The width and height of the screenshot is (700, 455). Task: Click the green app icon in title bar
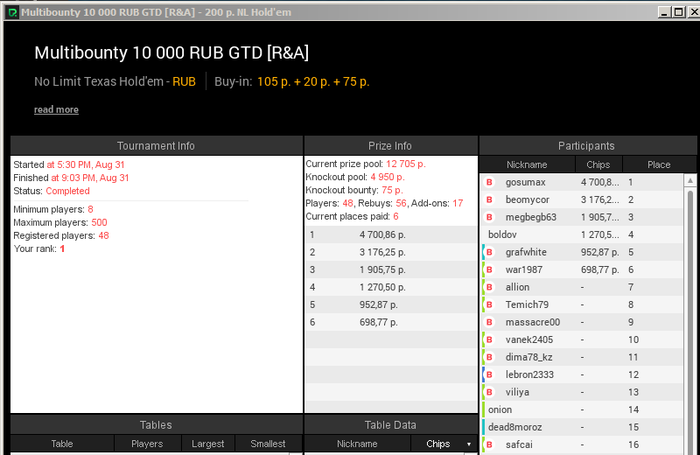12,13
